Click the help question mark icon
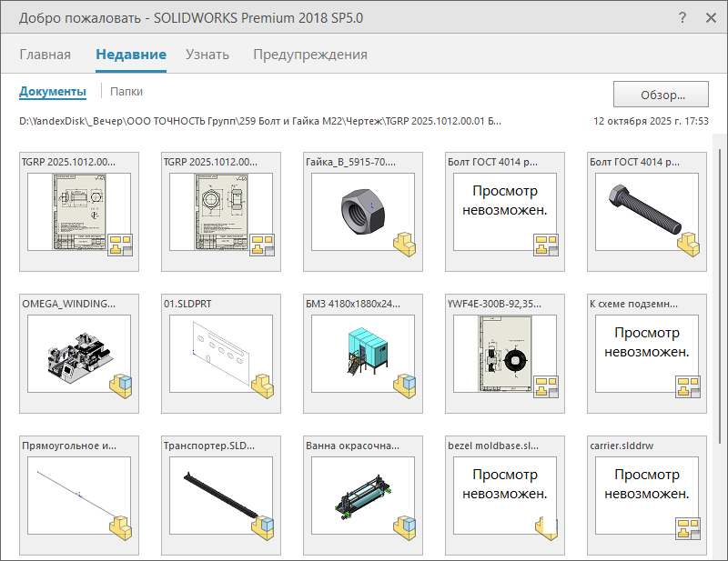Image resolution: width=728 pixels, height=561 pixels. point(682,17)
